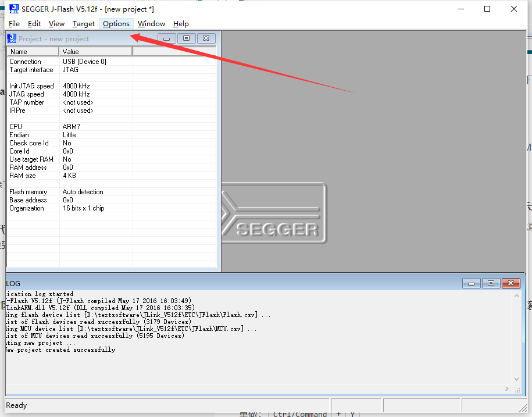Image resolution: width=532 pixels, height=417 pixels.
Task: Open the Options menu
Action: coord(116,24)
